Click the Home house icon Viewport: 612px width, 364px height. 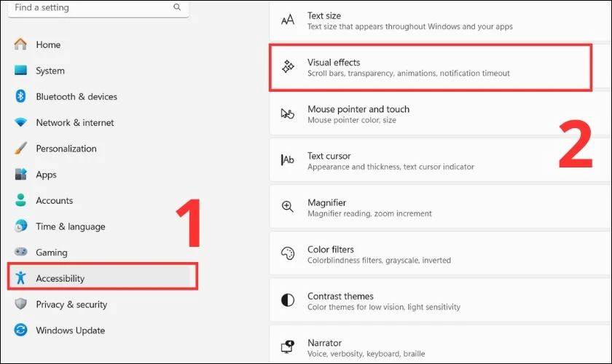pos(20,44)
